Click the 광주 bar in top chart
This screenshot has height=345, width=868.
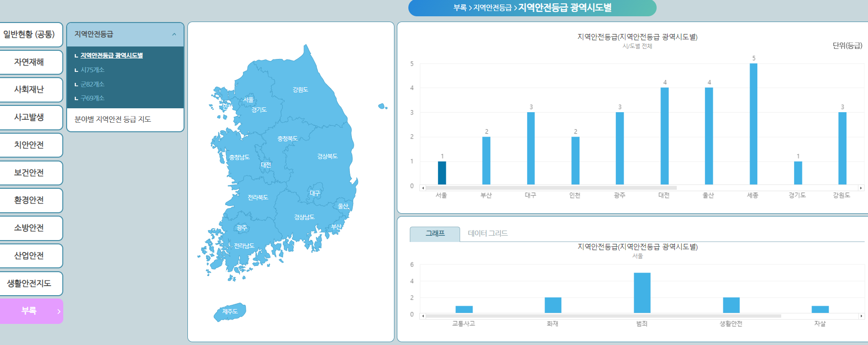(620, 149)
